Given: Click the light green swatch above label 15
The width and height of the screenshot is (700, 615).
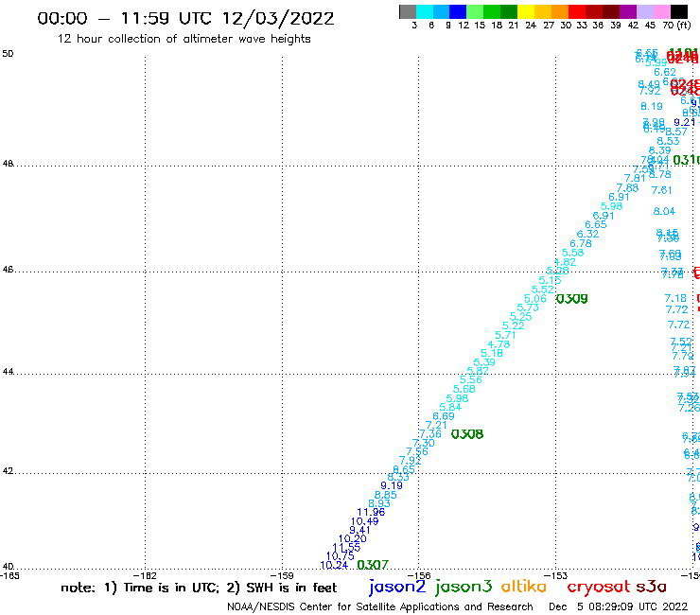Looking at the screenshot, I should point(475,11).
